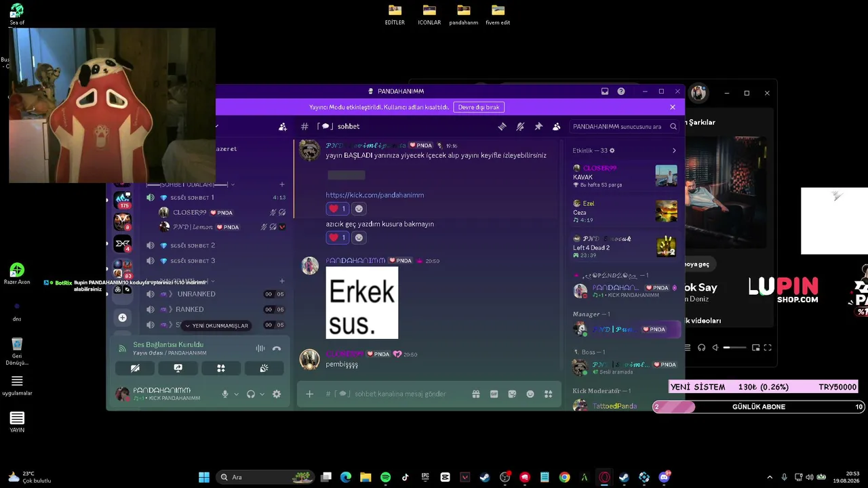Open the emoji picker in message bar
This screenshot has height=488, width=868.
(x=530, y=394)
